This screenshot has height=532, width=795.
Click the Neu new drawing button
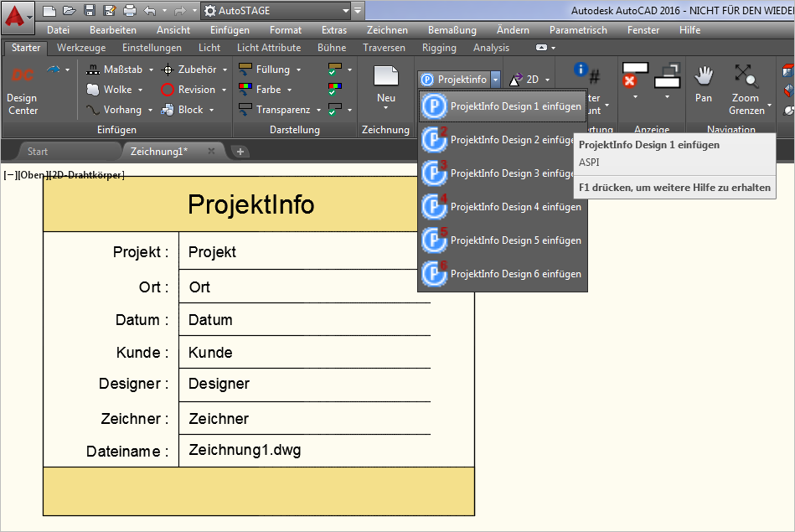pos(385,85)
